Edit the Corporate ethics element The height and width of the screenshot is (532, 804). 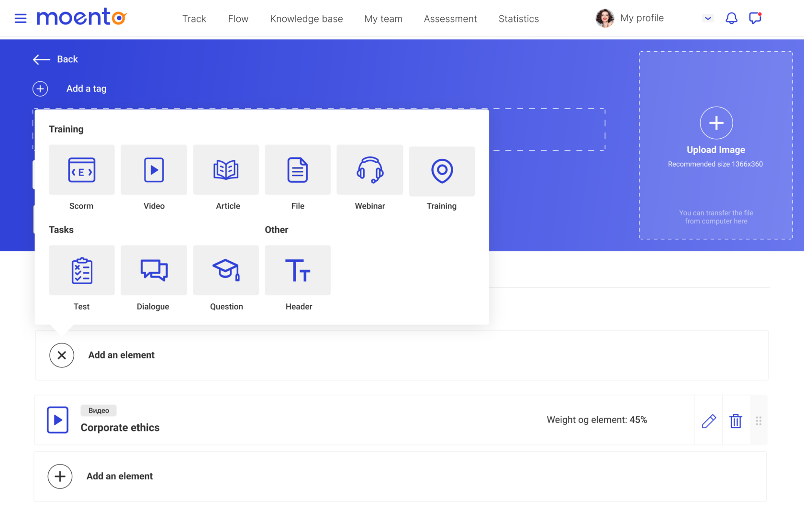[x=708, y=420]
